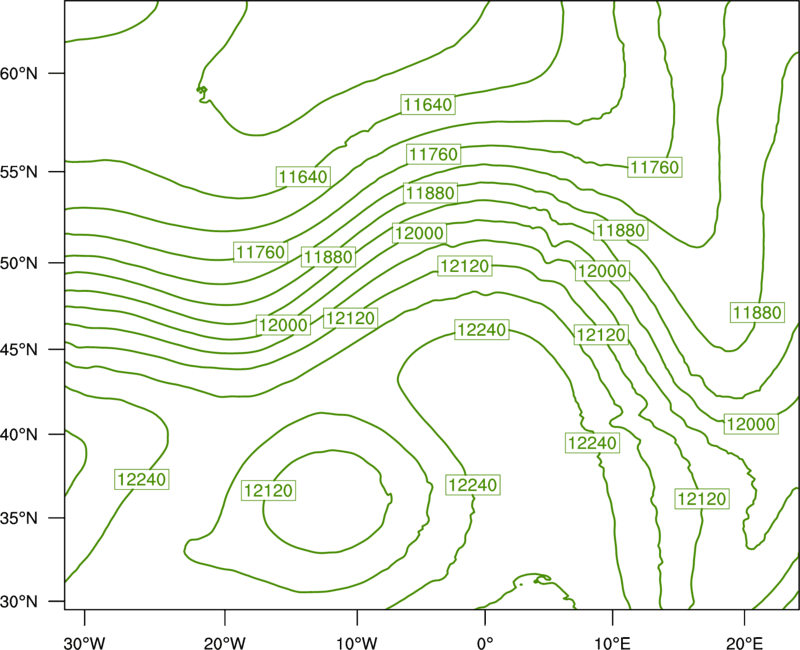Select the 20°E longitude axis label
Screen dimensions: 800x650
[745, 643]
